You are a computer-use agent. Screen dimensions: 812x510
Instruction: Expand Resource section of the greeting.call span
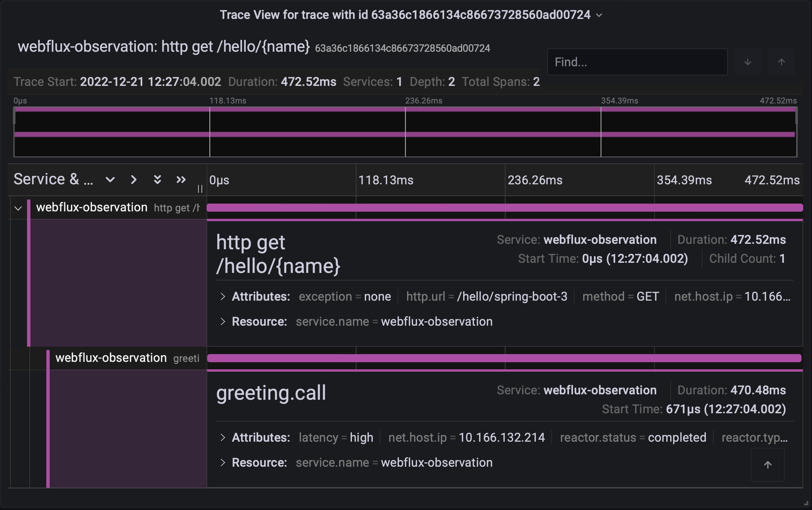(222, 463)
